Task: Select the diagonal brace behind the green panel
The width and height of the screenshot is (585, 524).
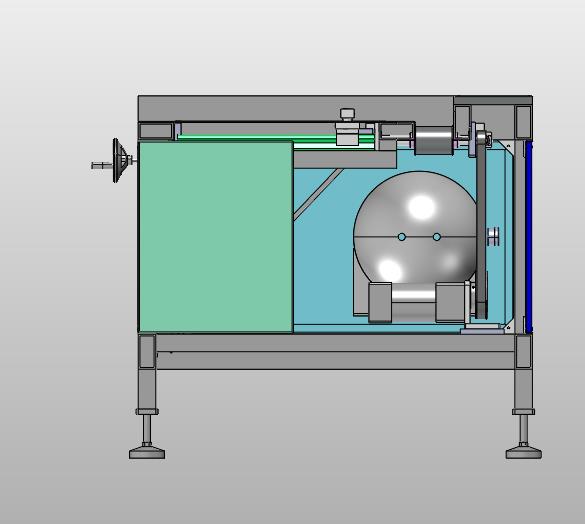Action: (318, 194)
